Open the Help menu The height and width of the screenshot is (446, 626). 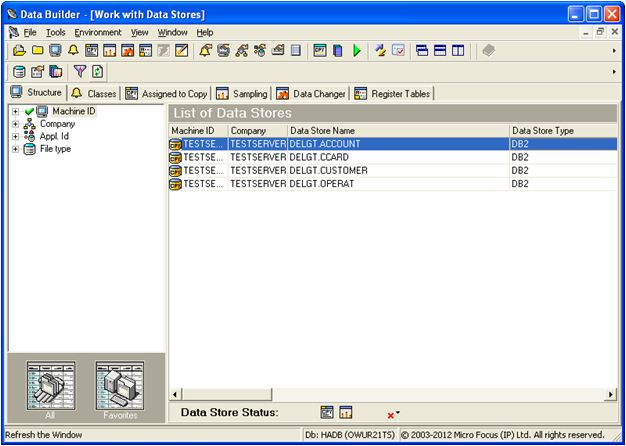205,32
